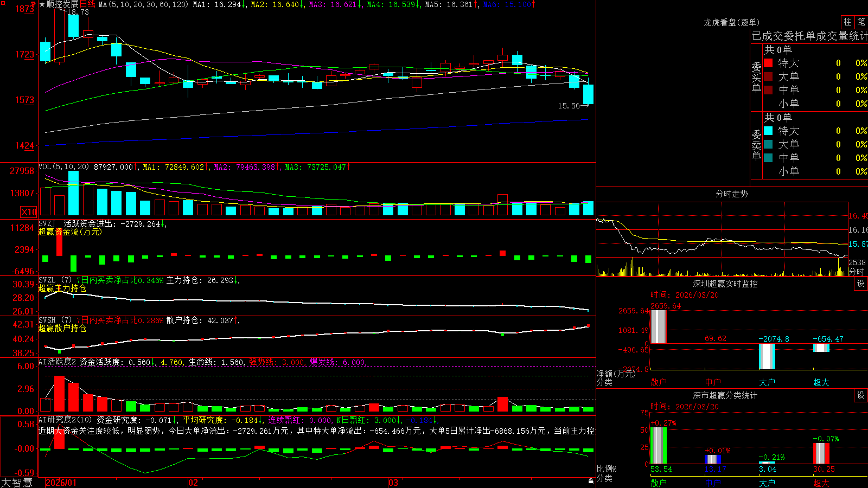Click the 小单 row under 委买单
868x488 pixels.
click(815, 104)
